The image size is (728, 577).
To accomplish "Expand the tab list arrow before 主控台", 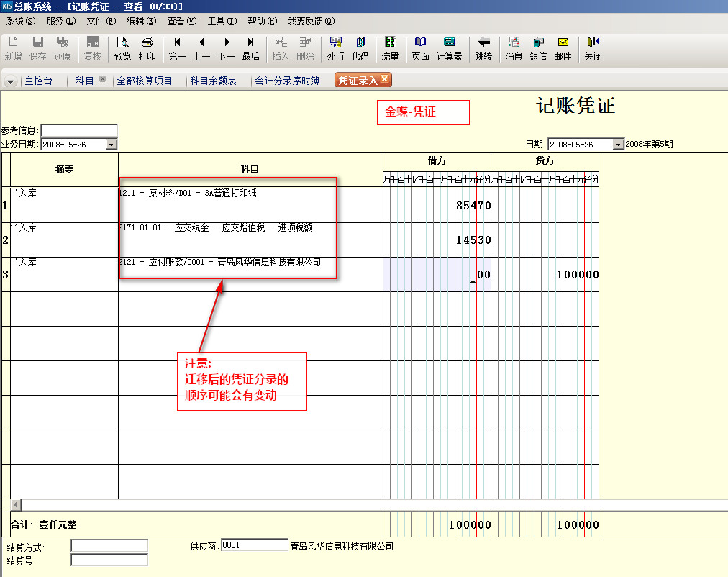I will click(10, 81).
